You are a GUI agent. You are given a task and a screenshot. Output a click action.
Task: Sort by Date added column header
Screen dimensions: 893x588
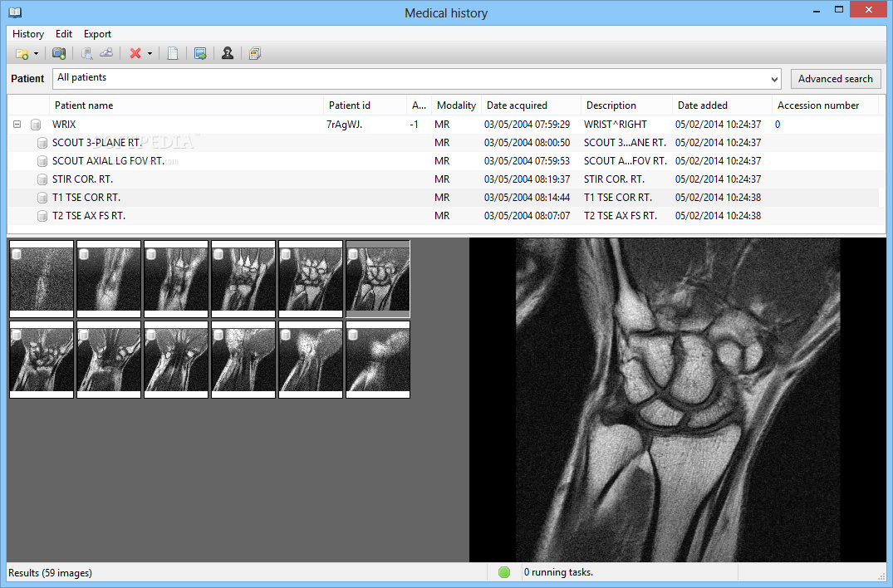[722, 105]
